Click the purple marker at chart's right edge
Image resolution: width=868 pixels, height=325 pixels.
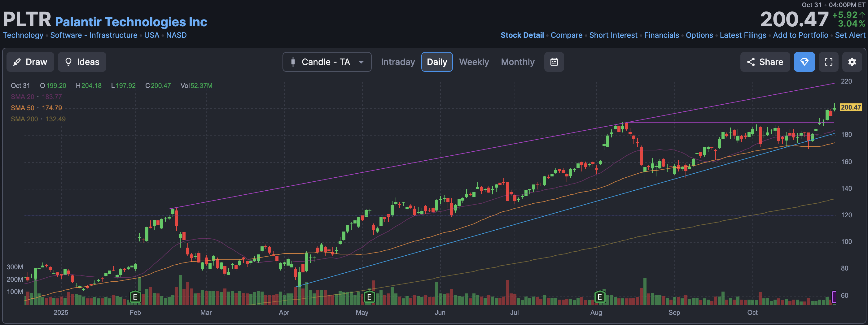pyautogui.click(x=834, y=297)
